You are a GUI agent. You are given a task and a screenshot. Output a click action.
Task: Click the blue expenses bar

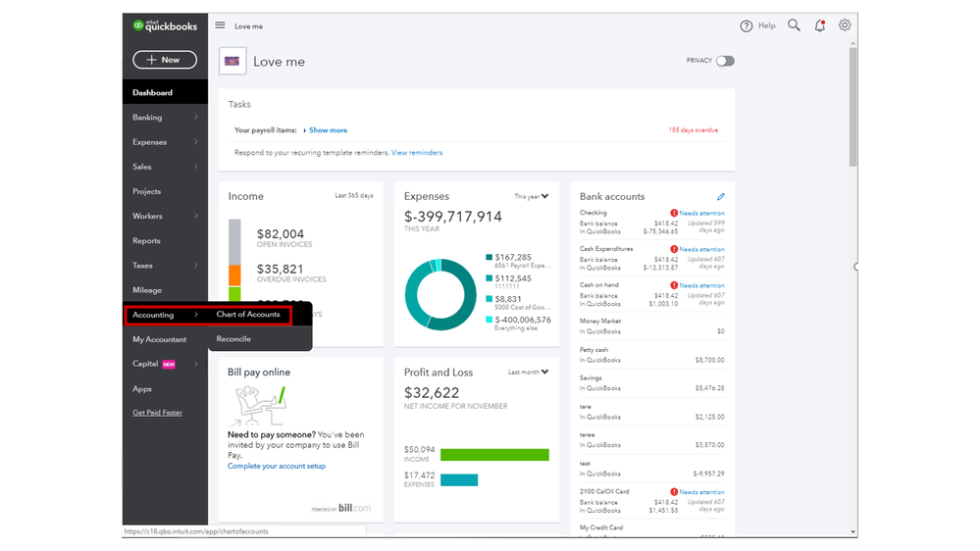(x=459, y=479)
